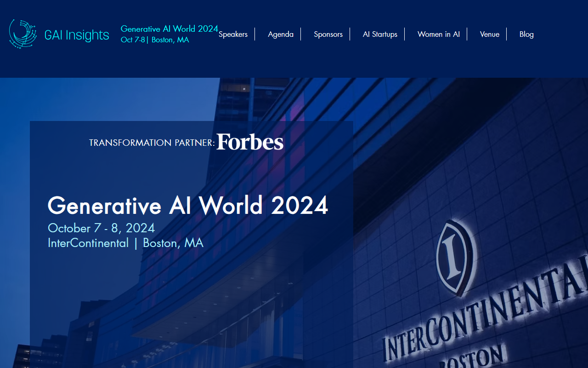Open the GAI Insights wordmark link

point(77,35)
